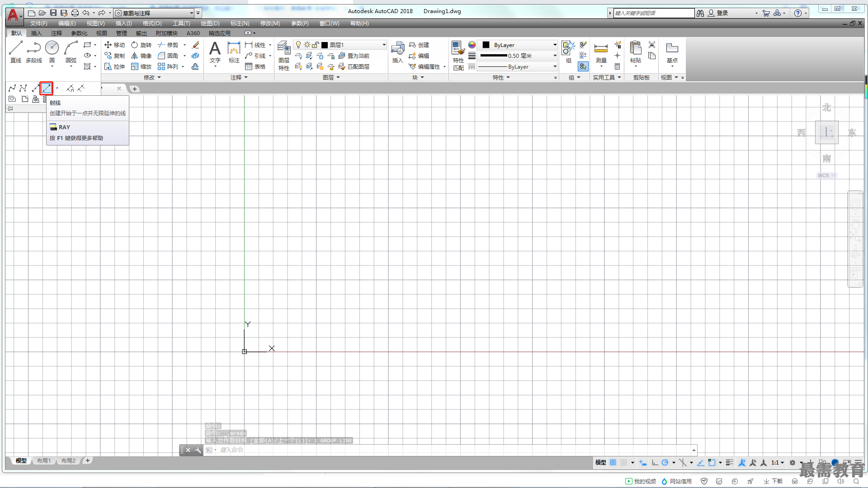Click the Save icon in quick access toolbar
This screenshot has height=488, width=868.
coord(53,13)
